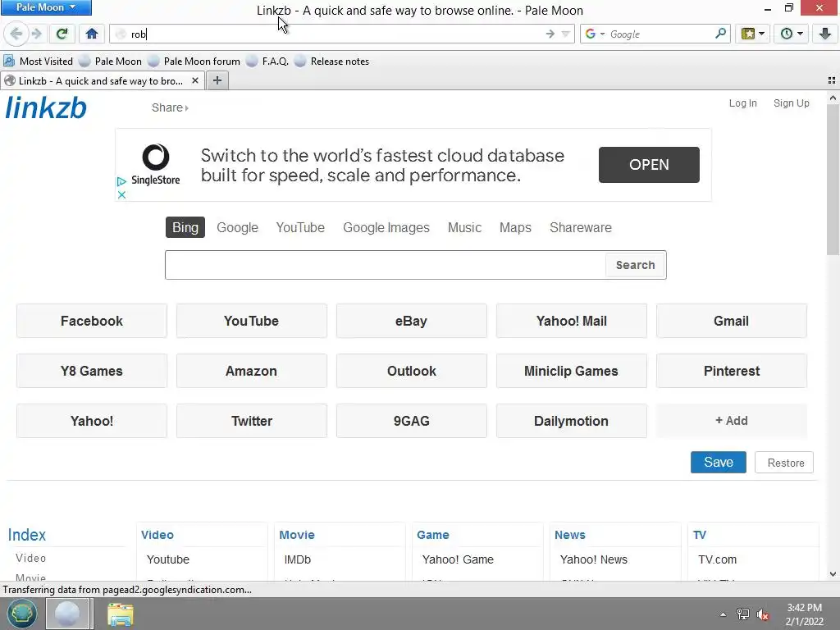840x630 pixels.
Task: Select the Google search tab
Action: pyautogui.click(x=237, y=228)
